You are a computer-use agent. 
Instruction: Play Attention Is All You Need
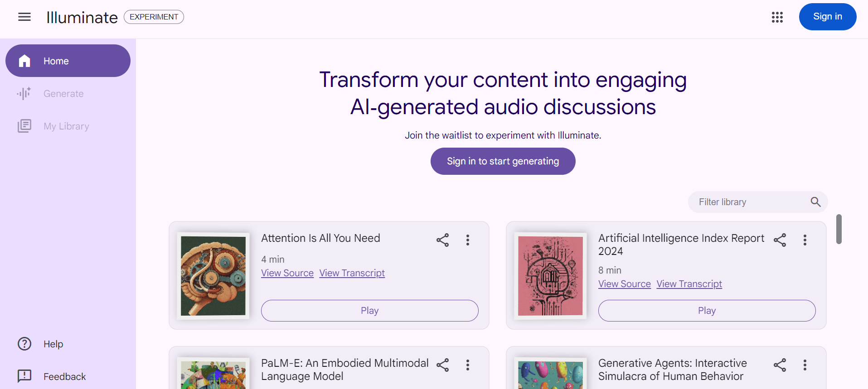(370, 311)
